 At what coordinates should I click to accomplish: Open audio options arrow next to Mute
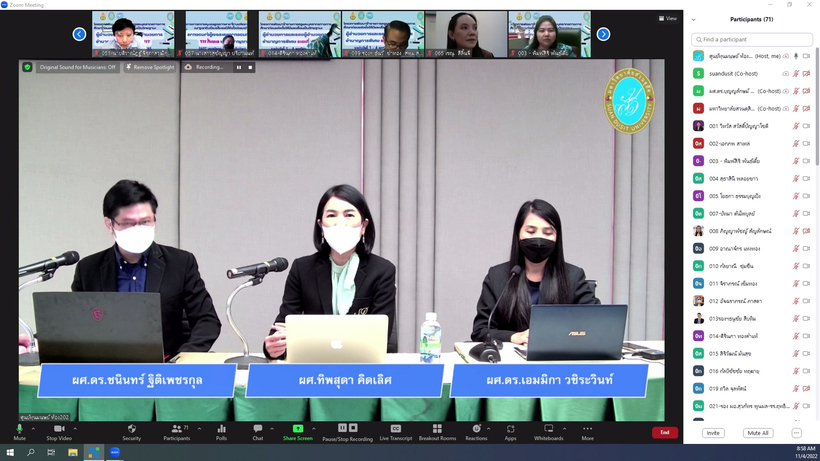[x=33, y=429]
